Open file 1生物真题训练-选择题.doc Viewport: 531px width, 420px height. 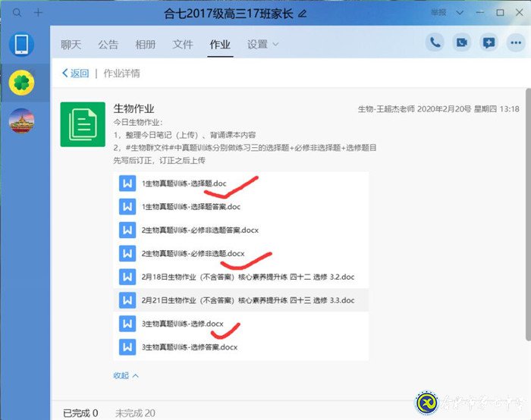coord(184,183)
